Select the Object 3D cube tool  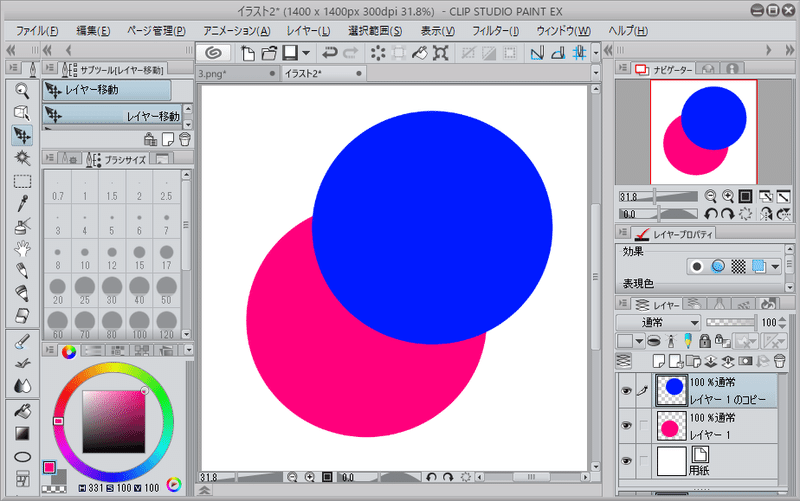point(22,113)
